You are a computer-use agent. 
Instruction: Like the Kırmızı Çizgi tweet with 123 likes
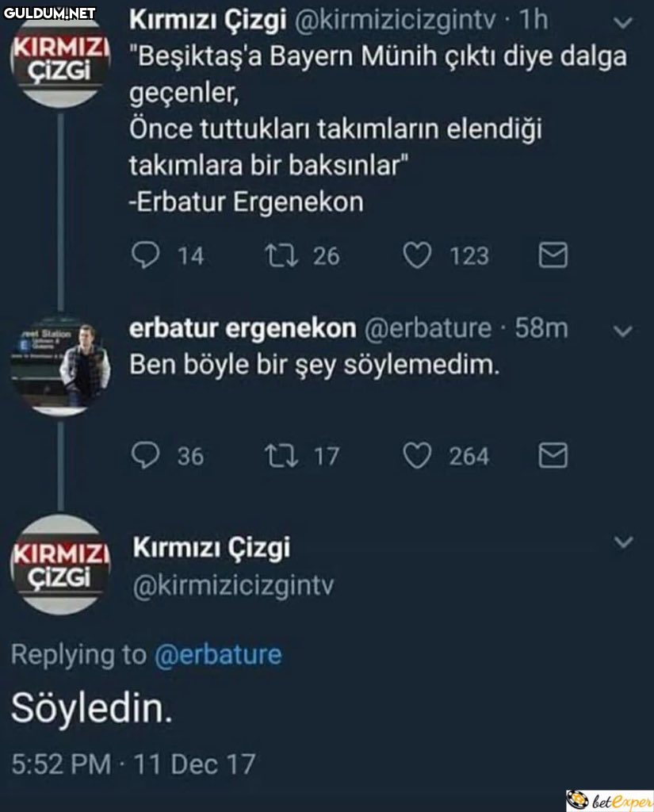417,255
